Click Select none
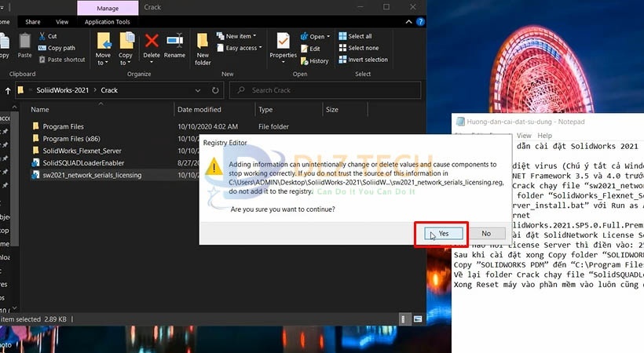The width and height of the screenshot is (644, 353). (x=359, y=48)
